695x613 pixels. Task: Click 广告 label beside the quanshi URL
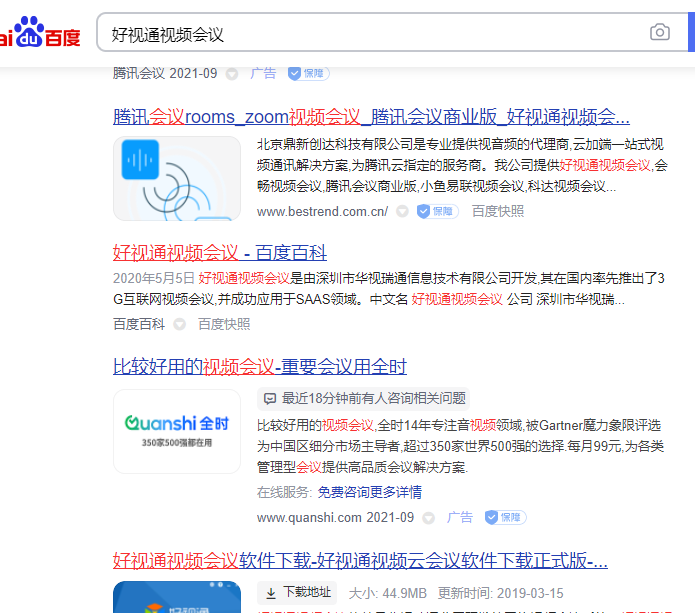click(x=460, y=517)
